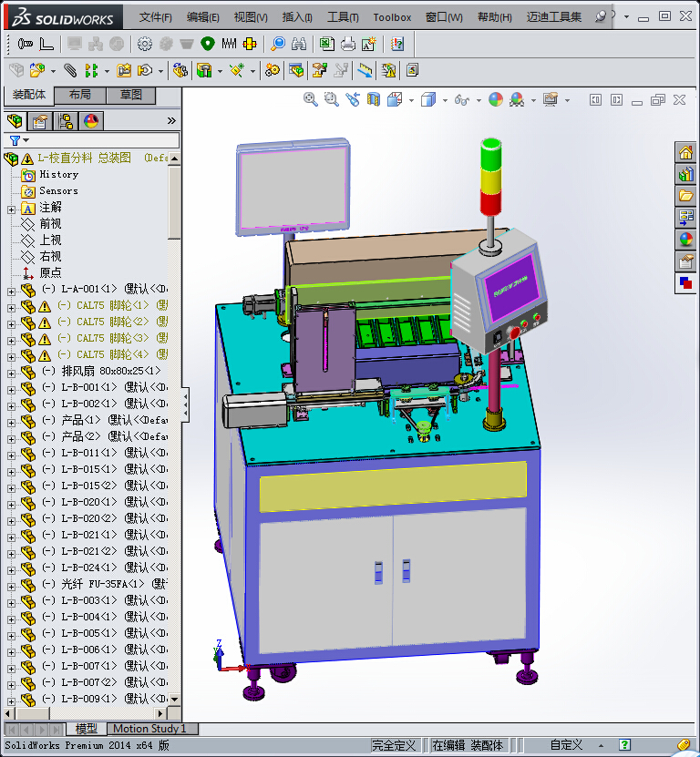This screenshot has width=700, height=757.
Task: Open SolidWorks Resources home icon in task pane
Action: pyautogui.click(x=686, y=153)
